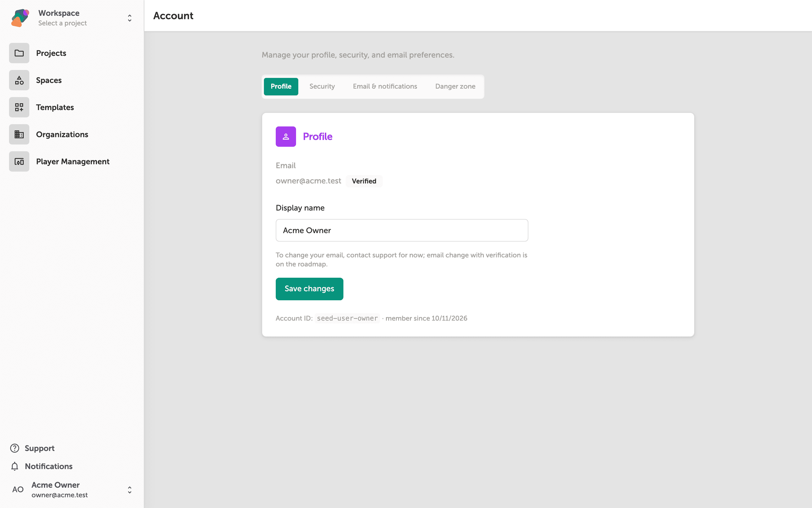This screenshot has height=508, width=812.
Task: Click the Spaces shapes icon
Action: tap(19, 80)
